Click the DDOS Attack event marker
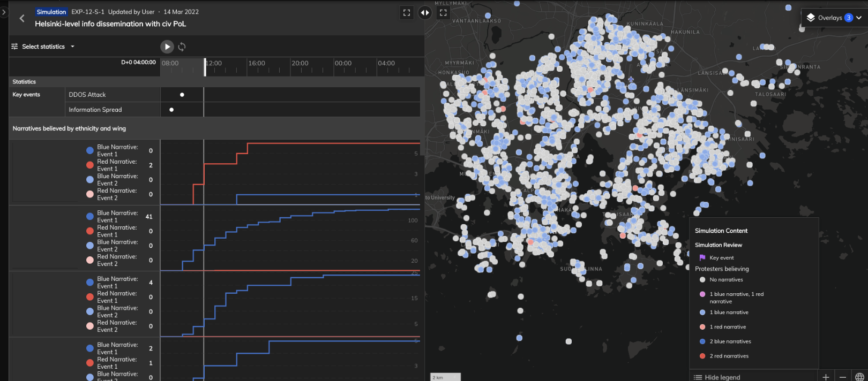Image resolution: width=868 pixels, height=381 pixels. tap(182, 95)
